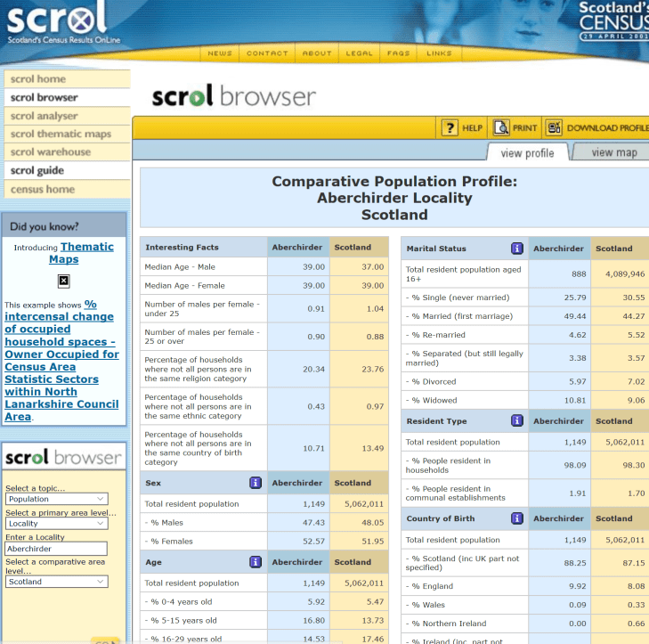Open the FAQs menu item

(398, 53)
